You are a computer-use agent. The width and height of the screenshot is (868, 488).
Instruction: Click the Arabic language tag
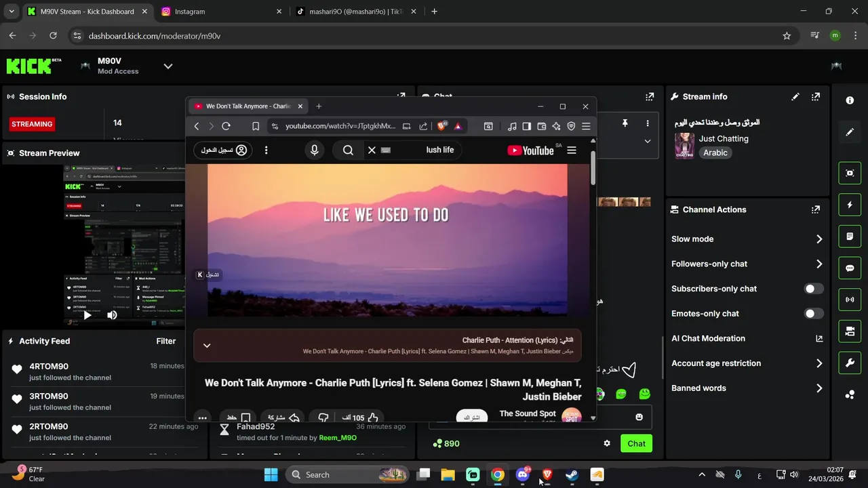click(715, 153)
